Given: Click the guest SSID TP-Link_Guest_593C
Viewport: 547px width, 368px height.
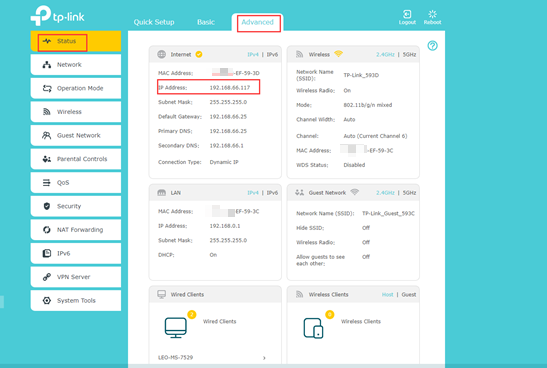Looking at the screenshot, I should point(388,213).
